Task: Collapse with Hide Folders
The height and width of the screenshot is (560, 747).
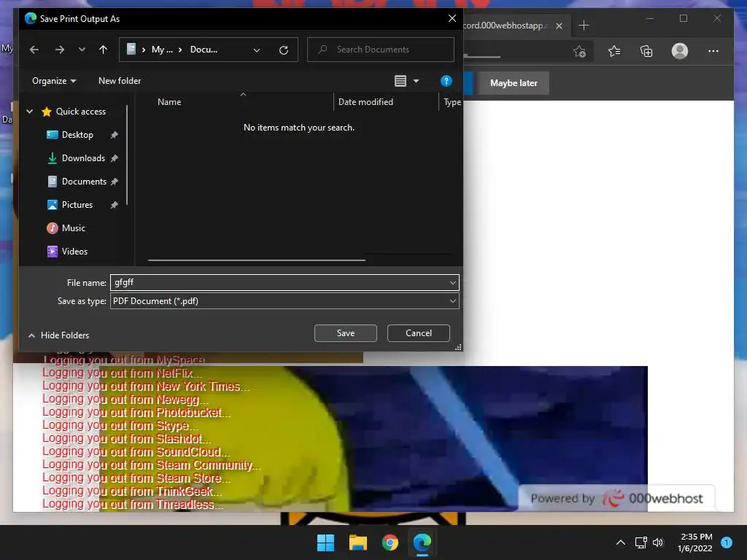Action: click(58, 335)
